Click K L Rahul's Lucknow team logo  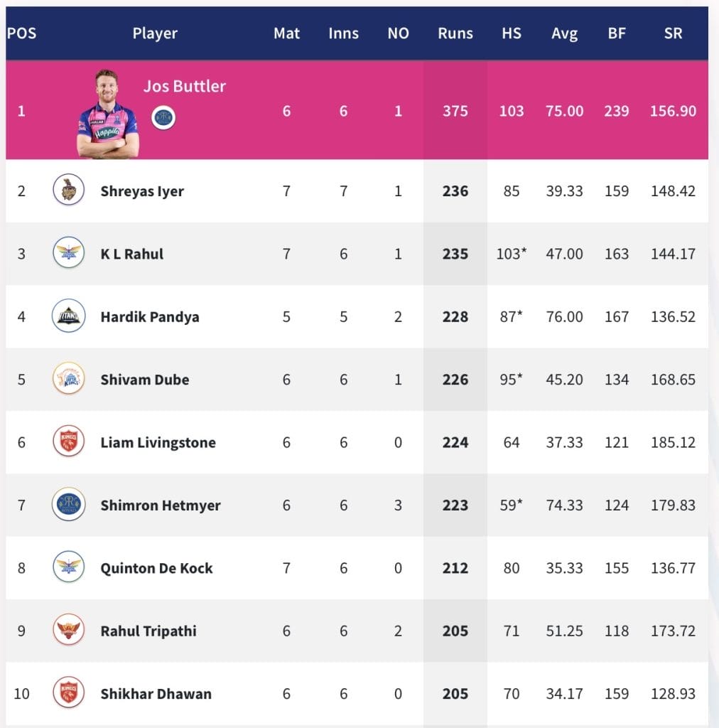click(68, 253)
